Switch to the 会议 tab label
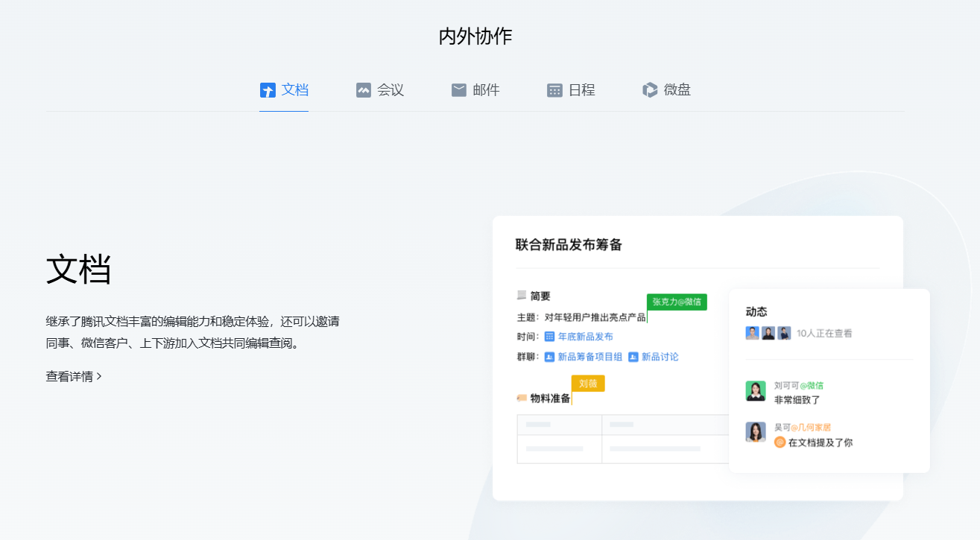 [x=391, y=90]
